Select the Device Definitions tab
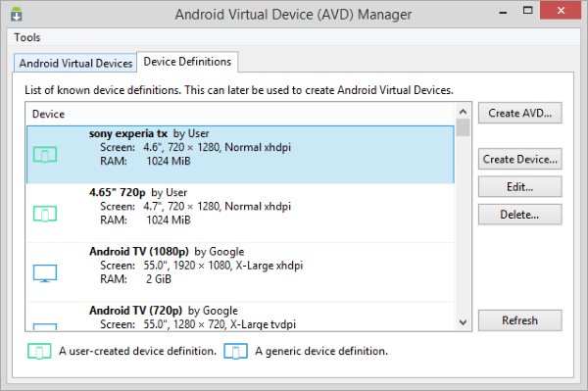 tap(187, 62)
